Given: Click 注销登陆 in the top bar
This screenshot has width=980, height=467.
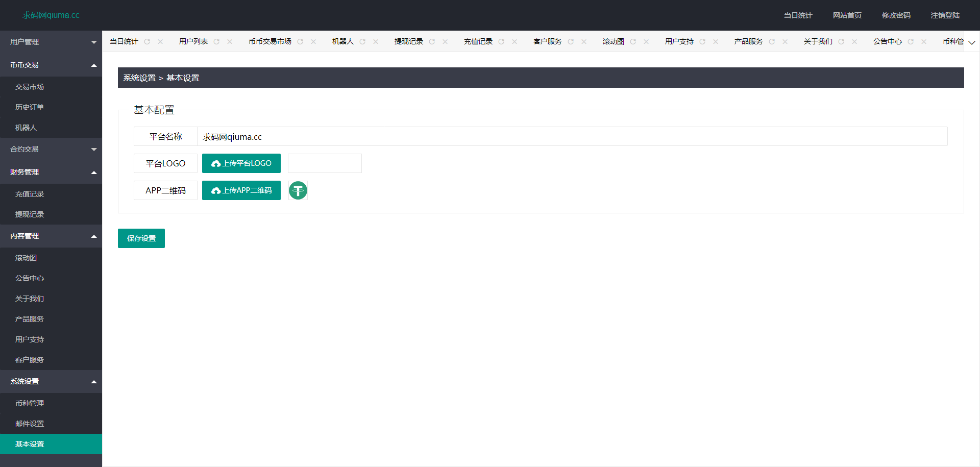Looking at the screenshot, I should (945, 15).
